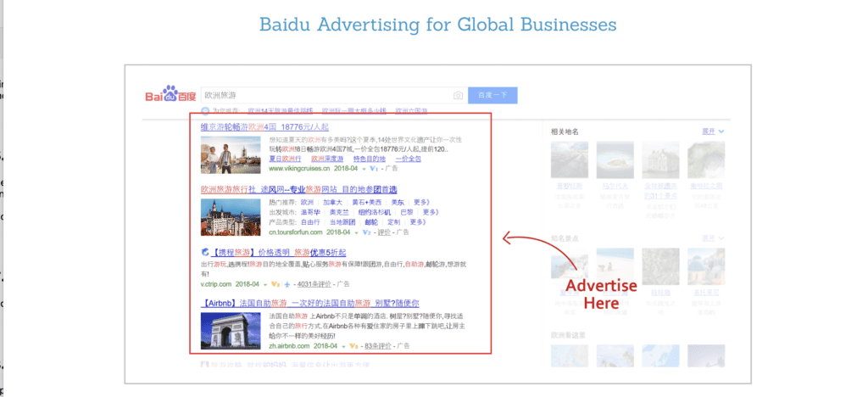Image resolution: width=868 pixels, height=397 pixels.
Task: Select 美东 in the 热门推荐 row
Action: [397, 202]
